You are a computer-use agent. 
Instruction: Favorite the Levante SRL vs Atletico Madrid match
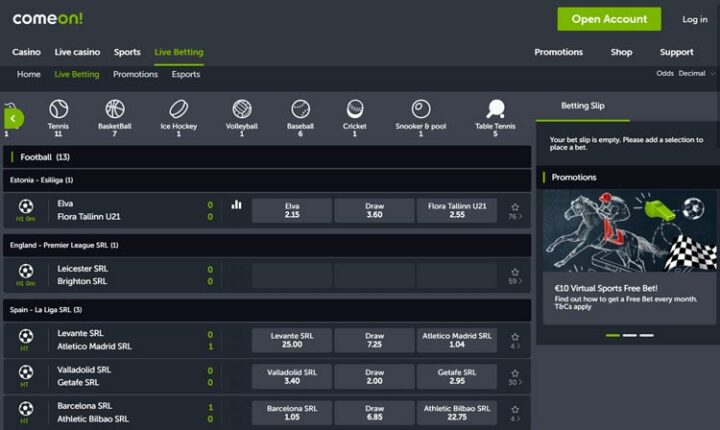pos(515,337)
